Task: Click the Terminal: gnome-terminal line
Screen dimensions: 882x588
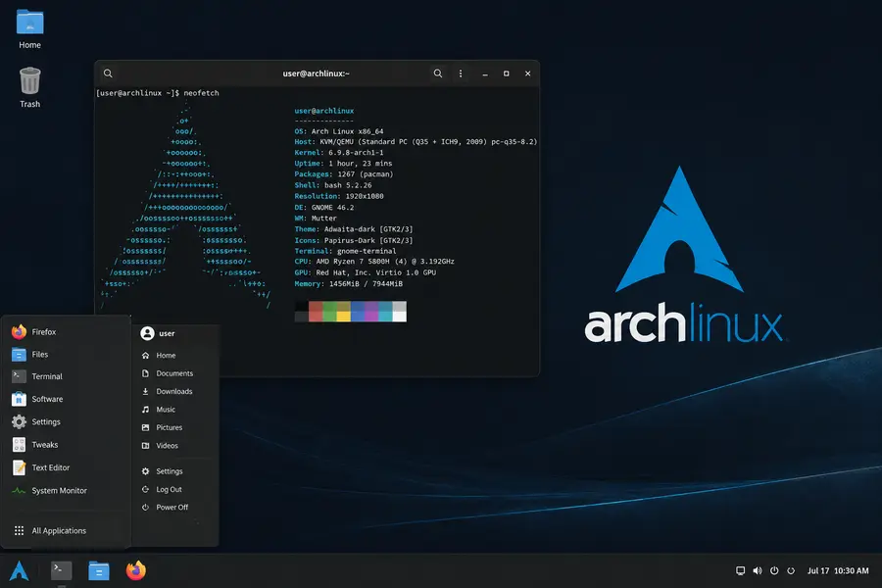Action: pos(345,252)
